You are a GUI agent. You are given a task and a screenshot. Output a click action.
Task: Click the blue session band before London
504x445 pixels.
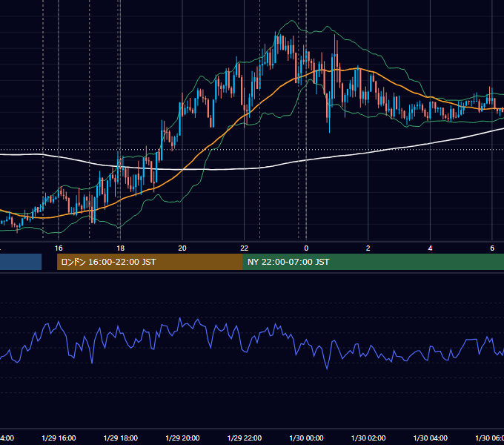pyautogui.click(x=21, y=262)
